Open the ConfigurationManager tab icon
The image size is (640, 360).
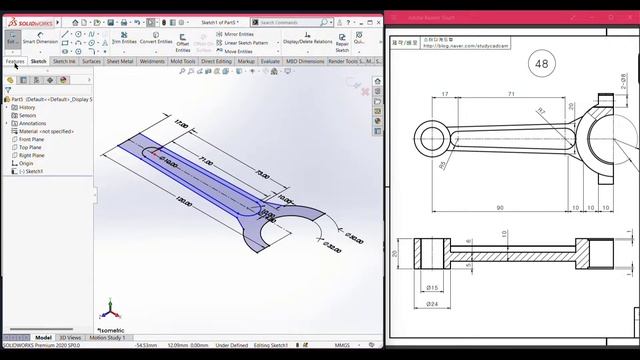[x=37, y=80]
